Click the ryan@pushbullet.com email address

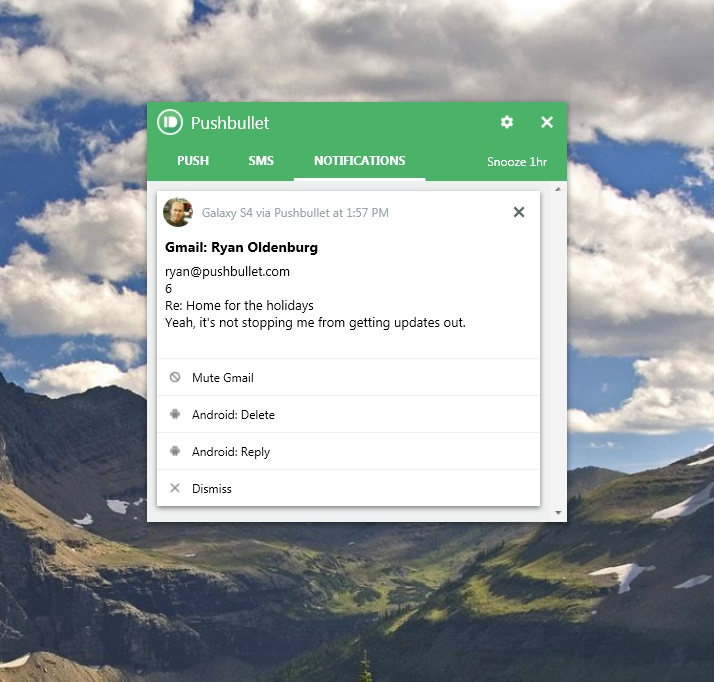tap(227, 271)
